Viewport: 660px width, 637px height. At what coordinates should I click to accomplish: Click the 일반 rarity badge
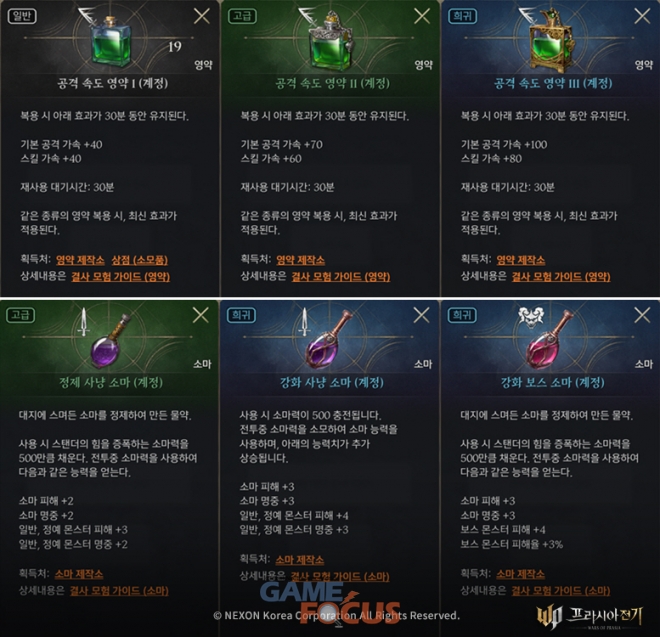[x=22, y=16]
